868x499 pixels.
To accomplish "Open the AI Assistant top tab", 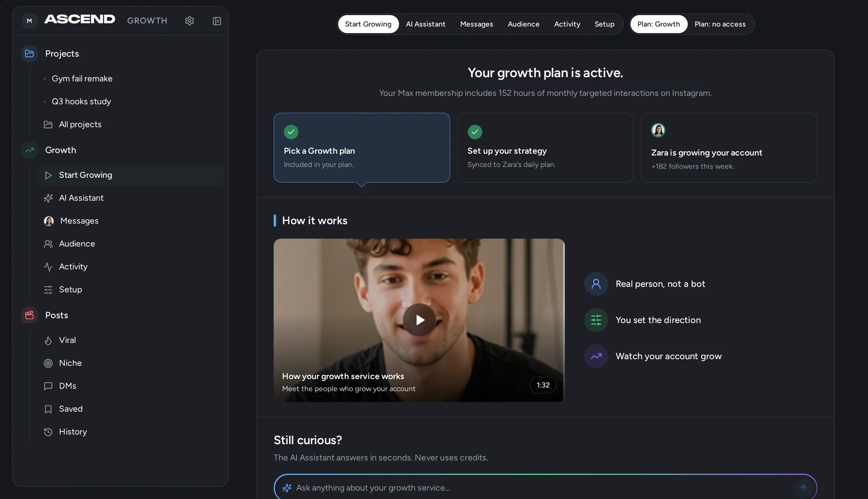I will pos(426,24).
